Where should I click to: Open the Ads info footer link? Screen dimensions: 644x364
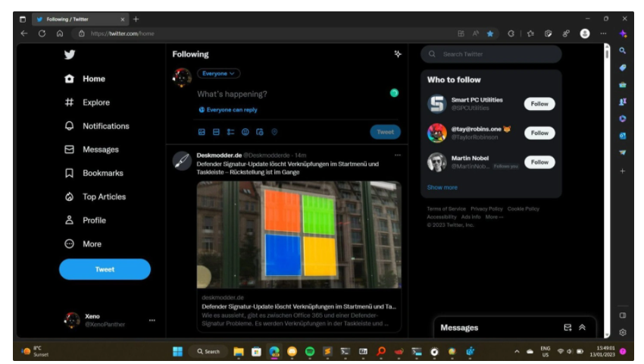click(470, 217)
